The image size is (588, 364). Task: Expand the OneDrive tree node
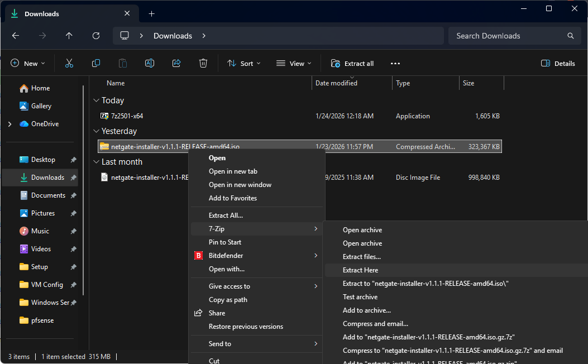pos(9,124)
